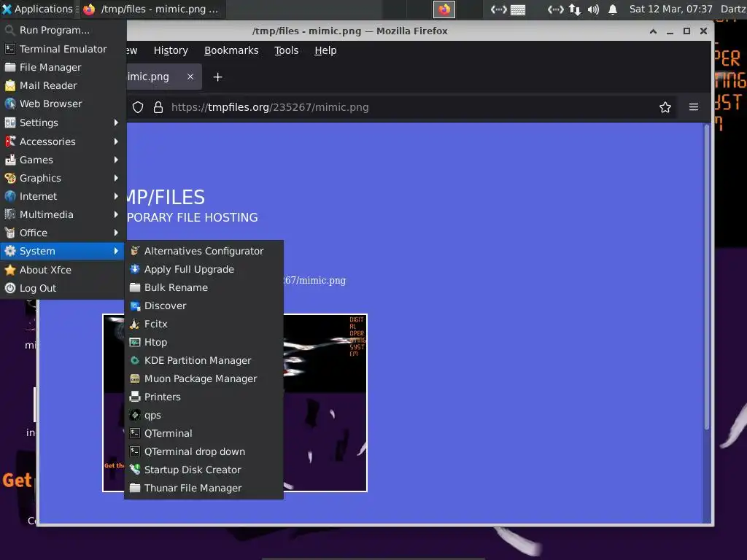Click the Accessories category icon
This screenshot has height=560, width=747.
pos(10,141)
